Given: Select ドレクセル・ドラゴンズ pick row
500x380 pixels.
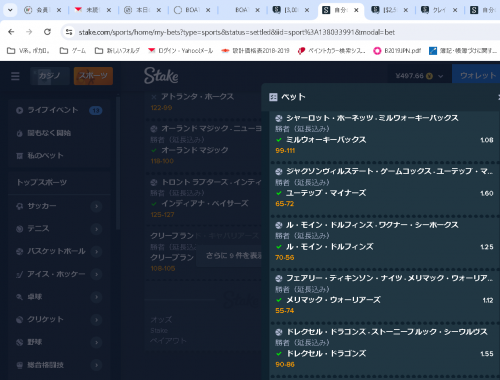Looking at the screenshot, I should [385, 354].
